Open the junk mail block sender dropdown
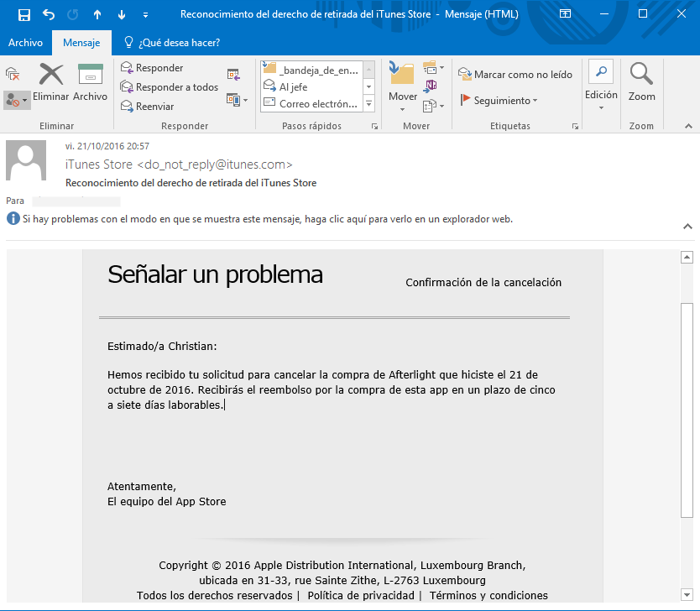The height and width of the screenshot is (611, 700). (17, 101)
